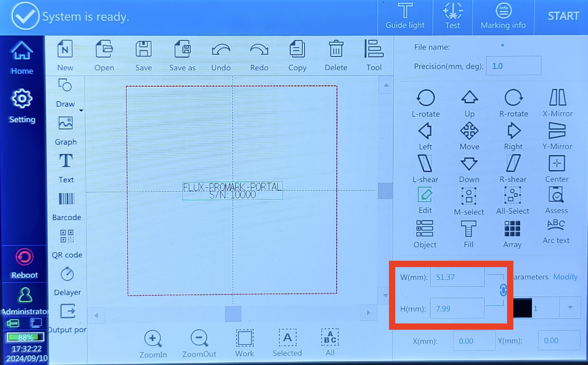Open the pen number dropdown
Viewport: 588px width, 365px height.
coord(570,308)
